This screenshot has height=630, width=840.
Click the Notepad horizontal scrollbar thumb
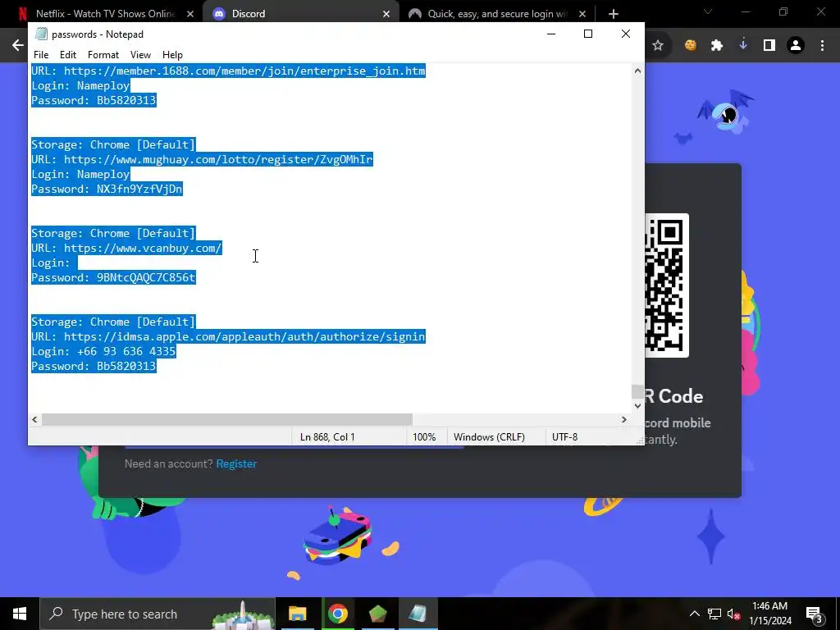coord(227,419)
